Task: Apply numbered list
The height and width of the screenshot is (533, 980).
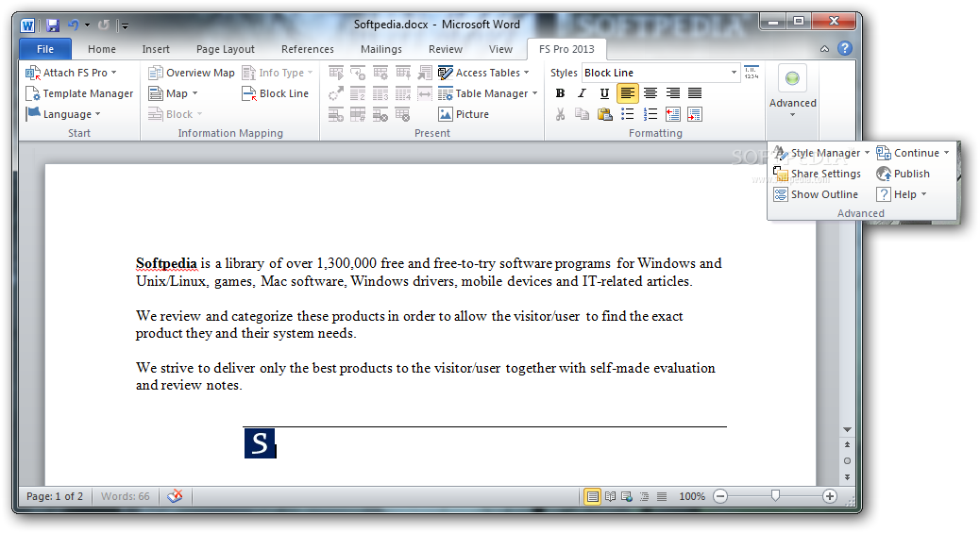Action: coord(650,114)
